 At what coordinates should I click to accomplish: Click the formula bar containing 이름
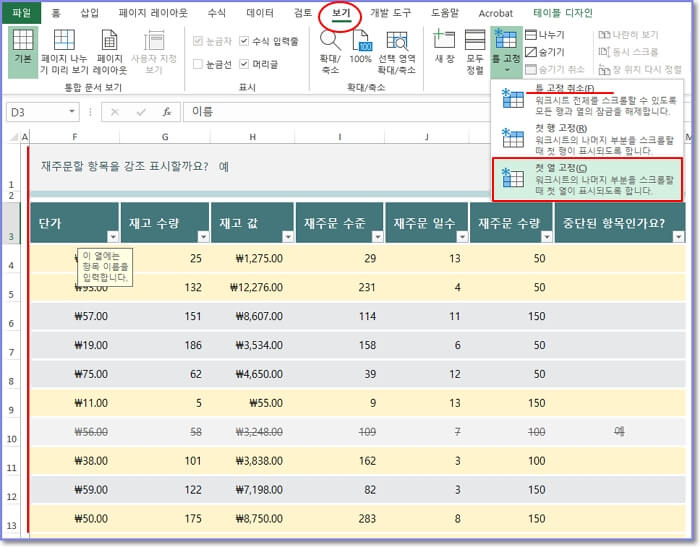(339, 112)
